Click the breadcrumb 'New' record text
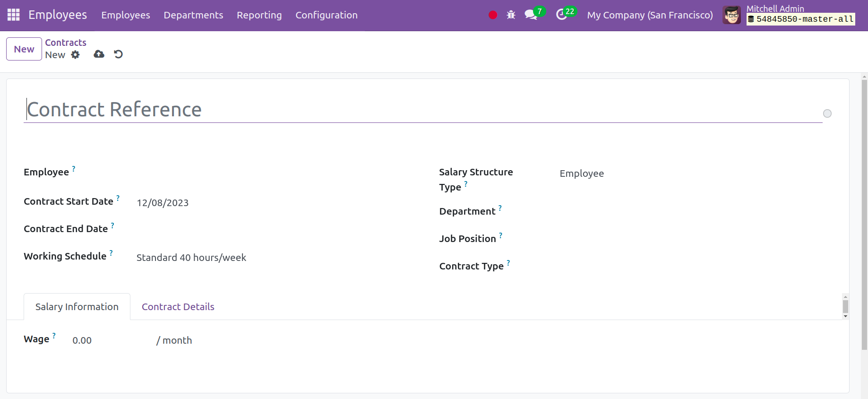Image resolution: width=868 pixels, height=399 pixels. coord(55,55)
